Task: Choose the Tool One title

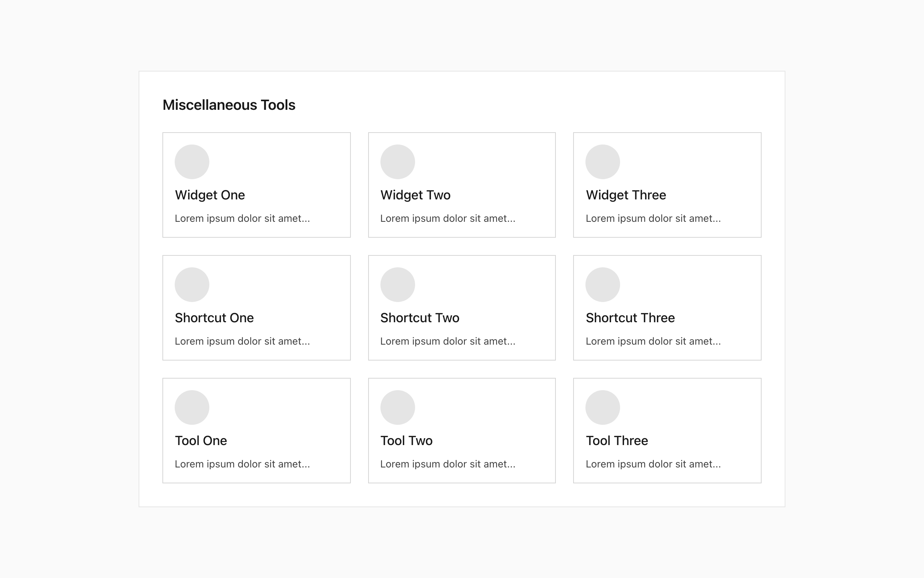Action: pyautogui.click(x=201, y=441)
